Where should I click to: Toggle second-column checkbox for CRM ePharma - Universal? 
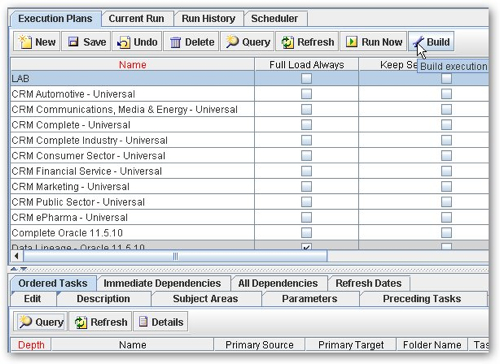[x=446, y=217]
